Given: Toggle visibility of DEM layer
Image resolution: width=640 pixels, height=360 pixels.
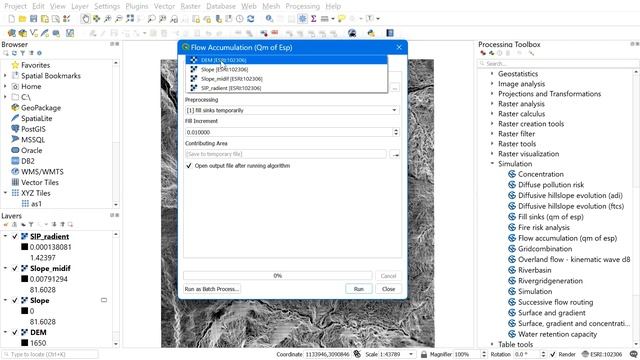Looking at the screenshot, I should [15, 332].
